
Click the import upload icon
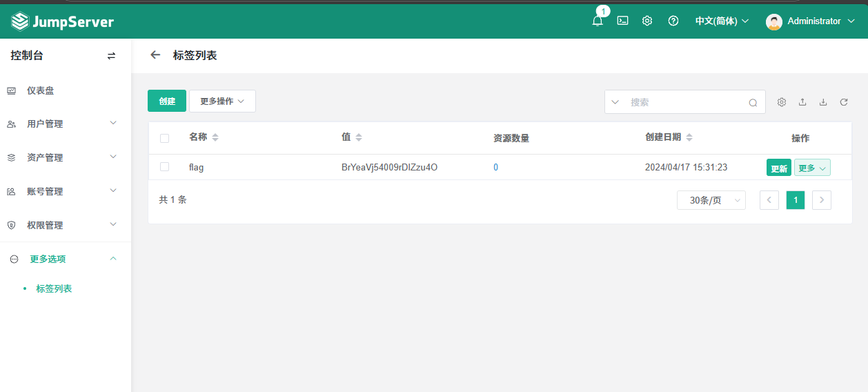[802, 102]
